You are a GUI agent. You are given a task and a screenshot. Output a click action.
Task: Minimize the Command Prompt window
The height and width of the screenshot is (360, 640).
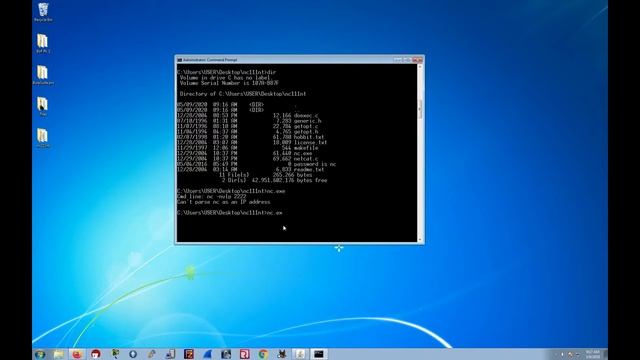(x=398, y=60)
